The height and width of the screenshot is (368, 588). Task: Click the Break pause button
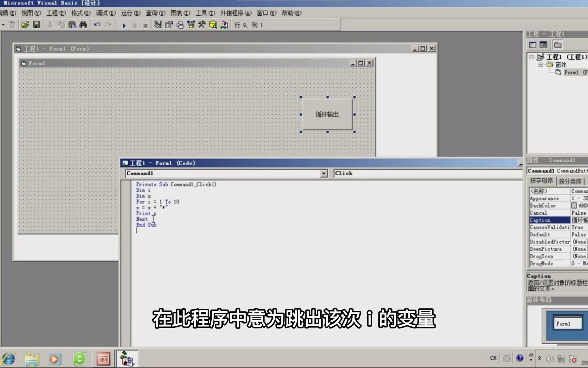tap(135, 26)
